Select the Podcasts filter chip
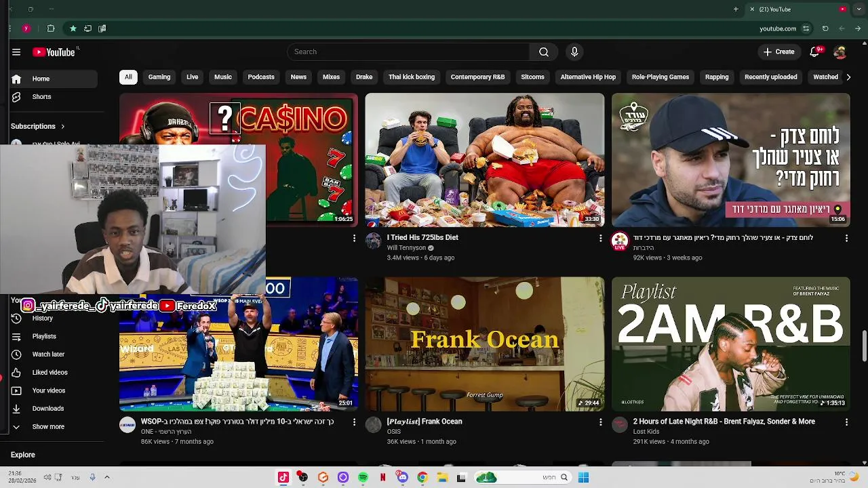 click(x=261, y=77)
